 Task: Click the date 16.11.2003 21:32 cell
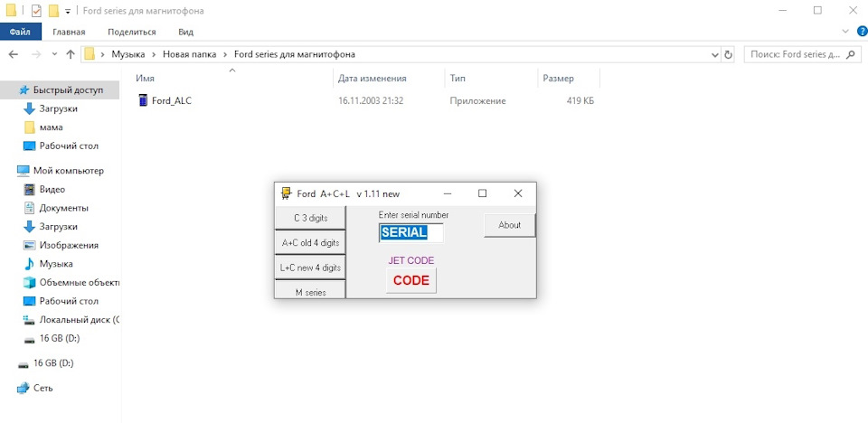(x=371, y=100)
